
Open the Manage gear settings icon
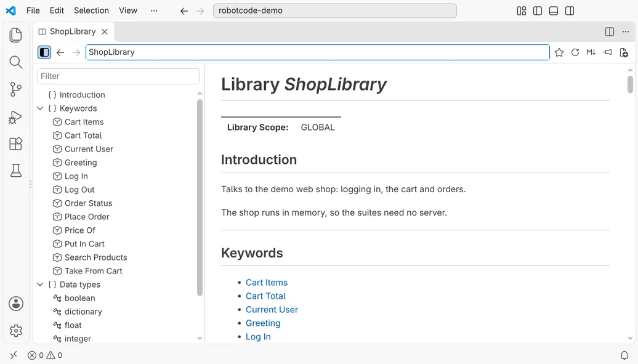tap(16, 331)
